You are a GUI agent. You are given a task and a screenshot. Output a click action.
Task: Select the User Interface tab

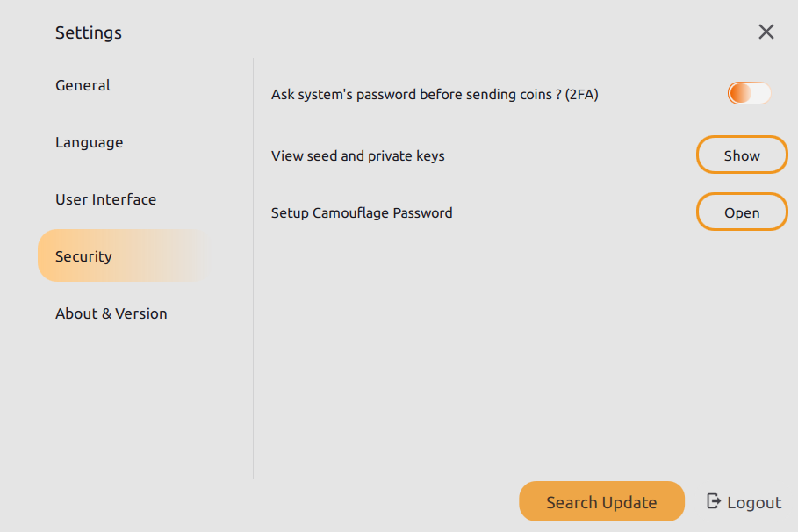pos(105,199)
